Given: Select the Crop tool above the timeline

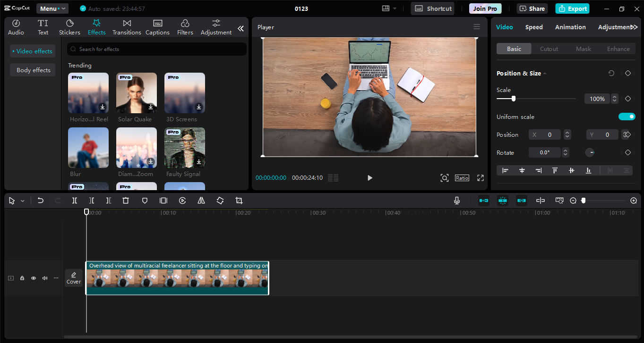Looking at the screenshot, I should 239,201.
